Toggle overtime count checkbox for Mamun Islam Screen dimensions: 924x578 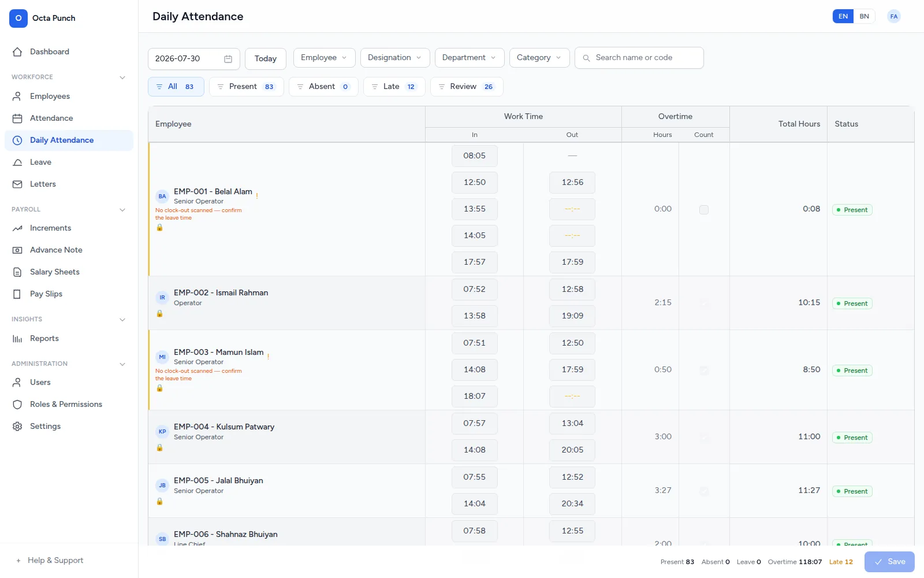[704, 370]
